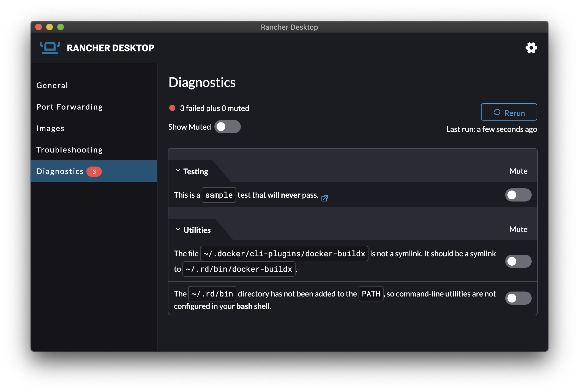
Task: Close the window with the red button
Action: (39, 27)
